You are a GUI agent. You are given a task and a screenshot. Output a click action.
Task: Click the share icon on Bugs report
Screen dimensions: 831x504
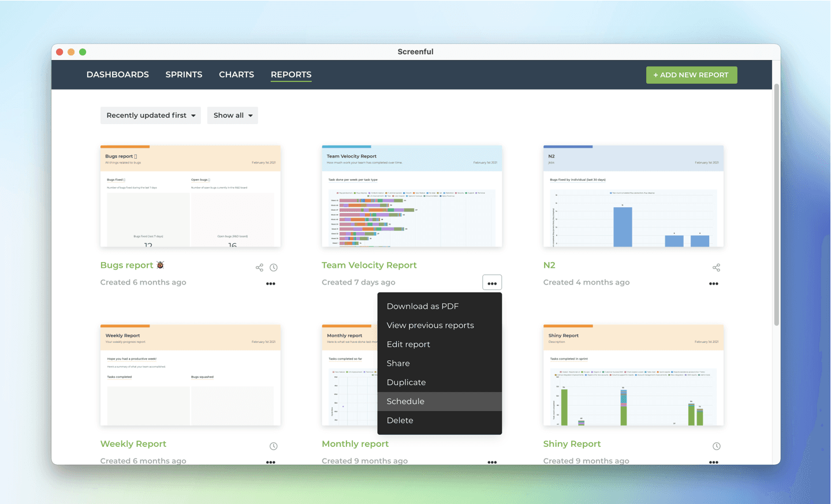[x=259, y=267]
